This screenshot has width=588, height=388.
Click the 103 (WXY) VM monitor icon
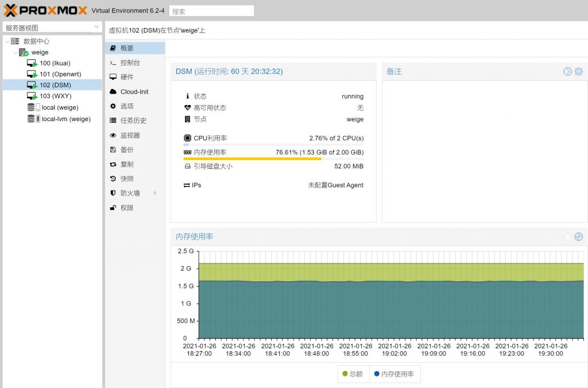tap(32, 96)
